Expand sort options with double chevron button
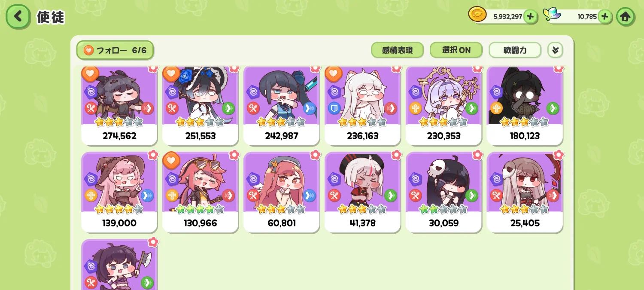Screen dimensions: 644x290 pyautogui.click(x=555, y=50)
